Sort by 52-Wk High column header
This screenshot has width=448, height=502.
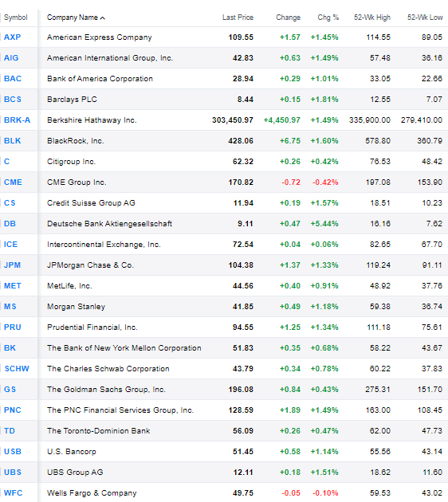(372, 18)
